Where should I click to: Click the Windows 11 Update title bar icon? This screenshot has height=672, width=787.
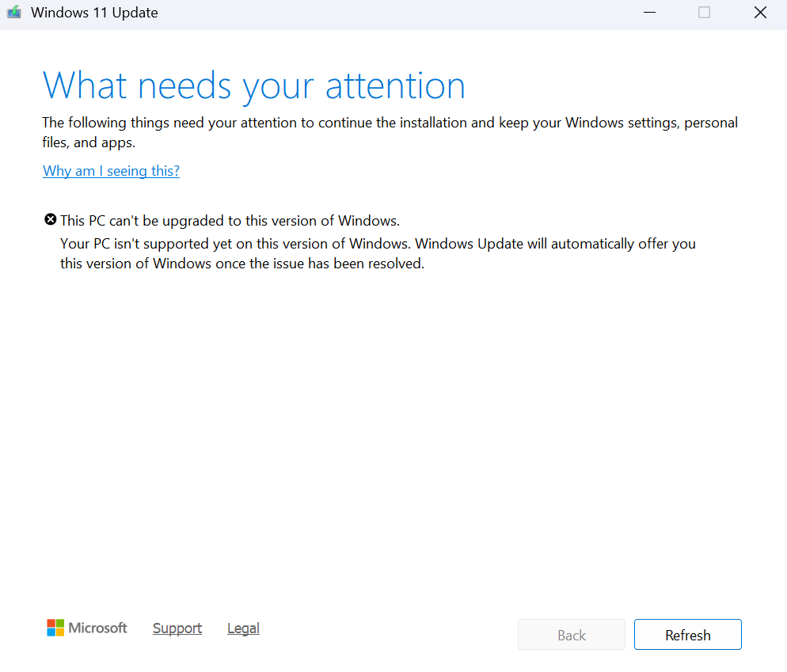pos(14,12)
